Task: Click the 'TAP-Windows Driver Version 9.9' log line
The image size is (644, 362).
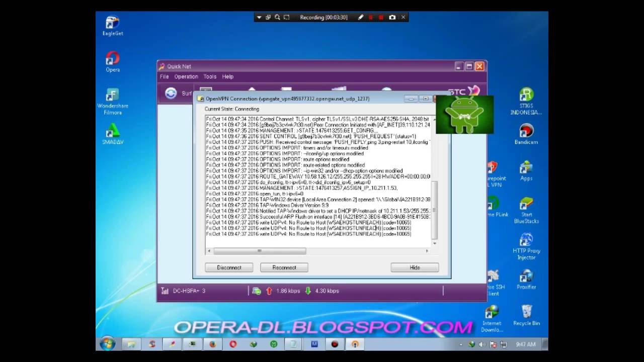Action: [267, 205]
